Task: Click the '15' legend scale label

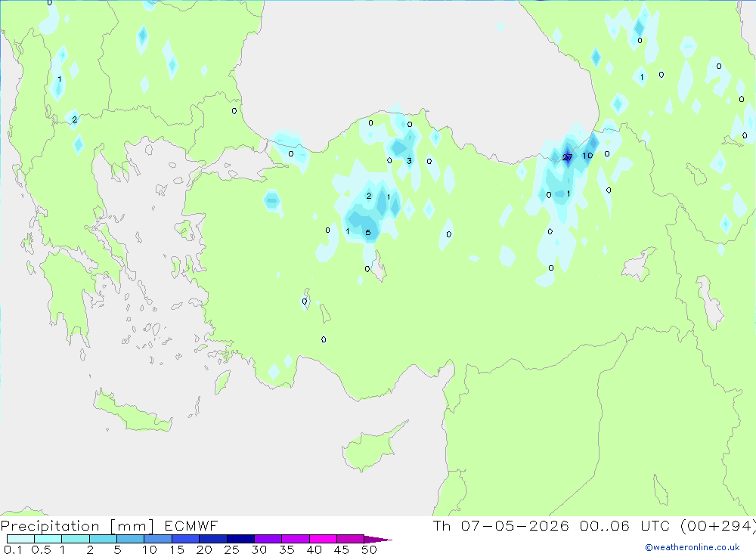Action: (176, 549)
